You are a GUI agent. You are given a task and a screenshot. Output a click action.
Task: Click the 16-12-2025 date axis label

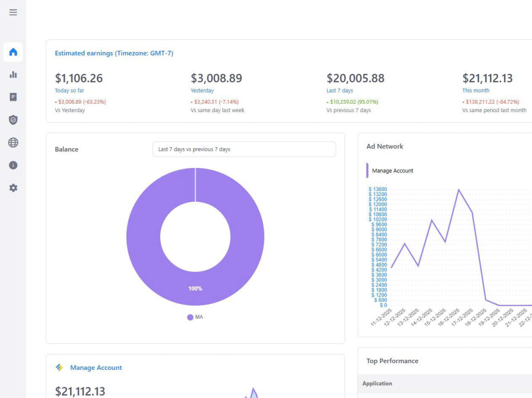[448, 318]
